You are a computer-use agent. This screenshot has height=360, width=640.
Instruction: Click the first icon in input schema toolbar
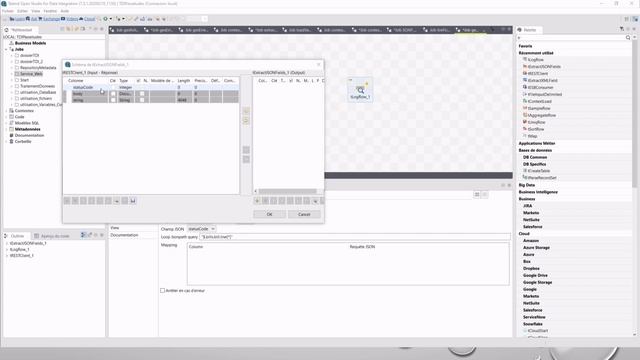pyautogui.click(x=67, y=201)
